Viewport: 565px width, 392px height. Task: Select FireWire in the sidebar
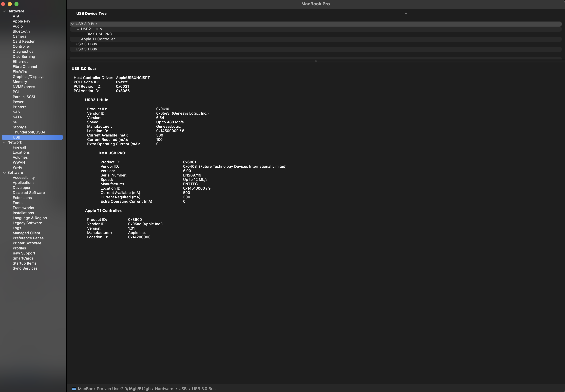tap(20, 72)
